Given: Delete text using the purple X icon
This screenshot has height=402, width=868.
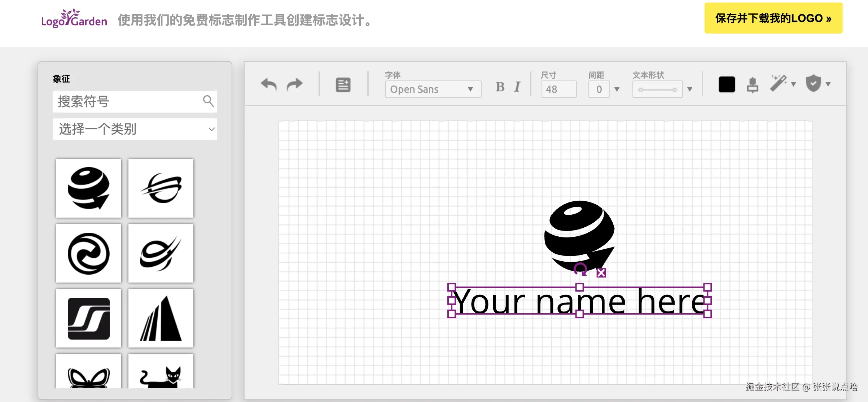Looking at the screenshot, I should coord(601,273).
